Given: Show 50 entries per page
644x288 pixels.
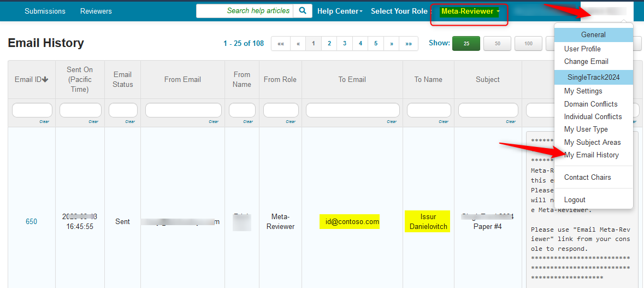Looking at the screenshot, I should coord(497,44).
